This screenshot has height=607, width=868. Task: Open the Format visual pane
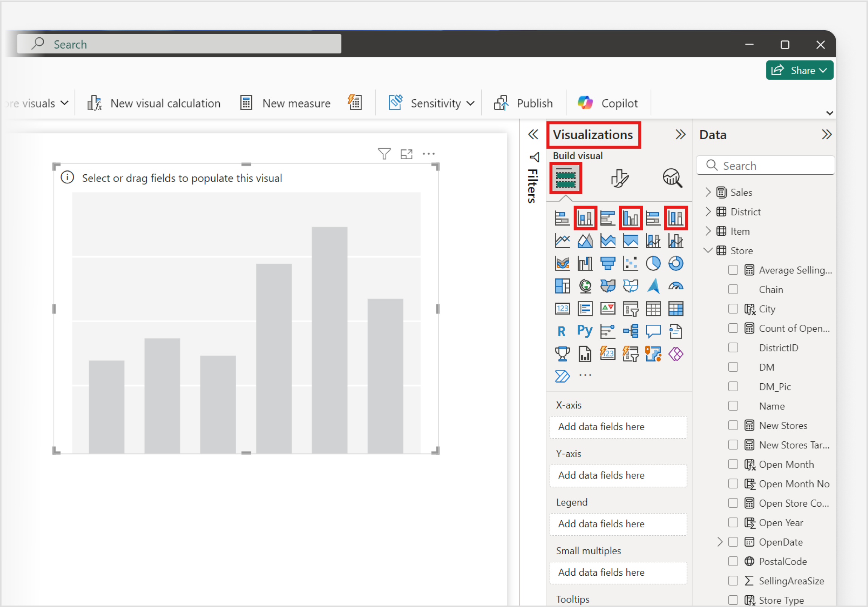[619, 178]
